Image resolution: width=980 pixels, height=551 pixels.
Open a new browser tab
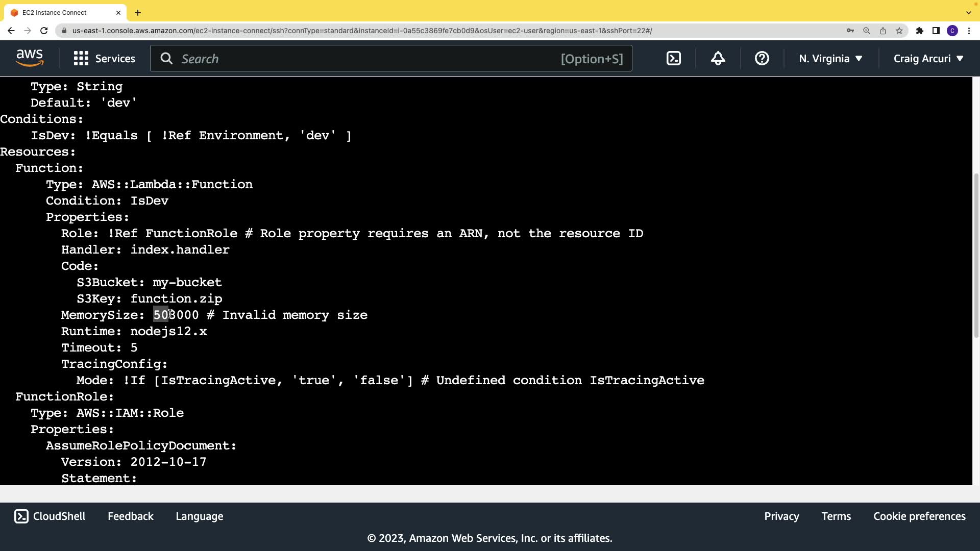(138, 12)
